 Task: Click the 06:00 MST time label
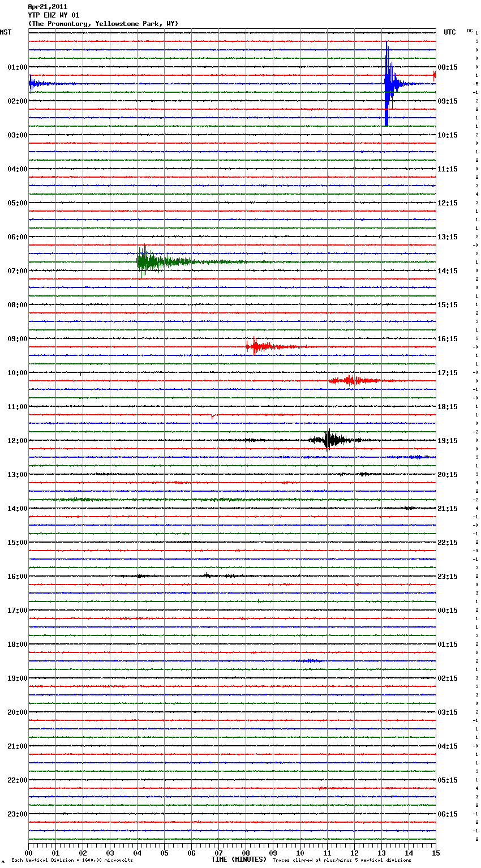click(17, 237)
